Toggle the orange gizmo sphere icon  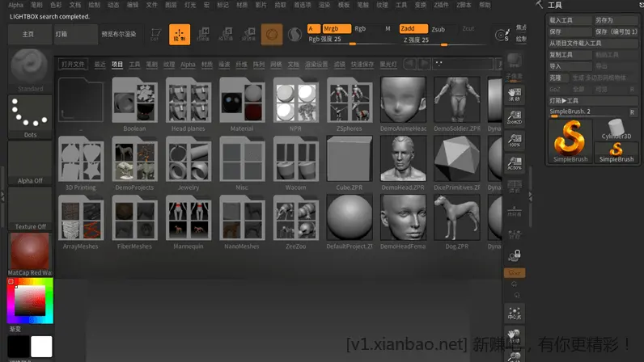click(272, 35)
